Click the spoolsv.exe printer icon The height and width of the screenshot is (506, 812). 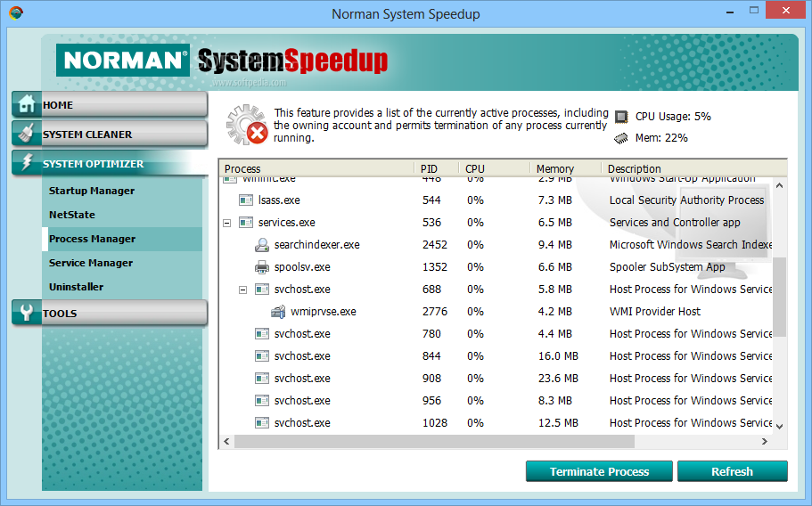pos(262,267)
